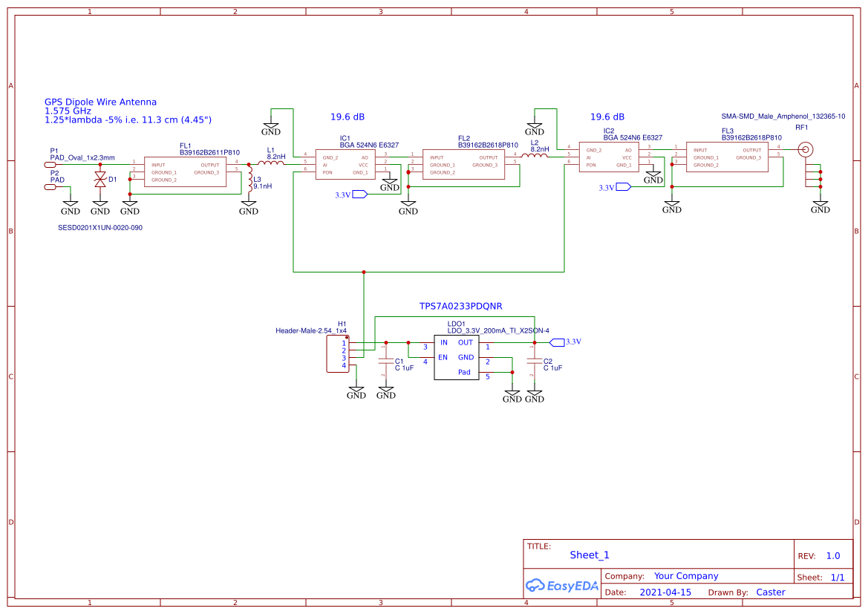Select the SMA connector RF1 symbol
Viewport: 868px width, 614px height.
pyautogui.click(x=807, y=148)
